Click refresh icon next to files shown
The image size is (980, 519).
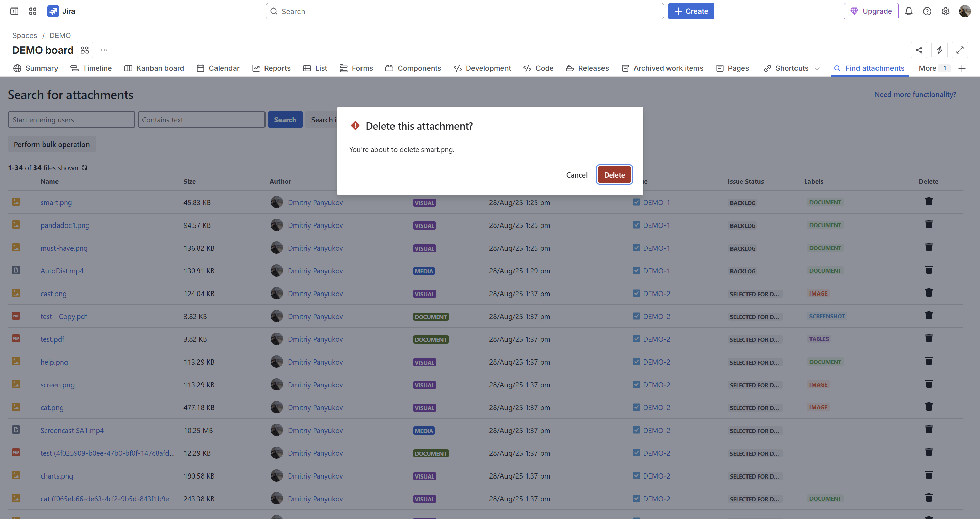[84, 167]
